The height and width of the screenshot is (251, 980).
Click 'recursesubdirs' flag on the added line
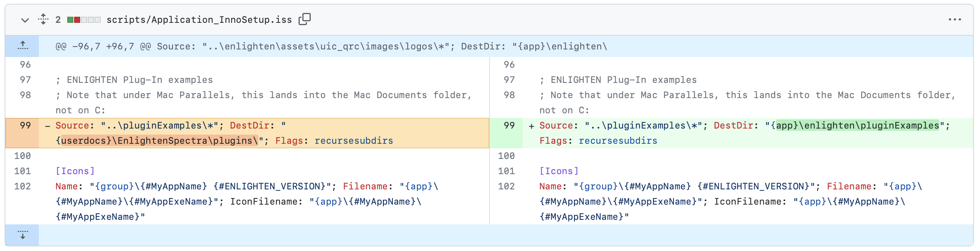(618, 141)
